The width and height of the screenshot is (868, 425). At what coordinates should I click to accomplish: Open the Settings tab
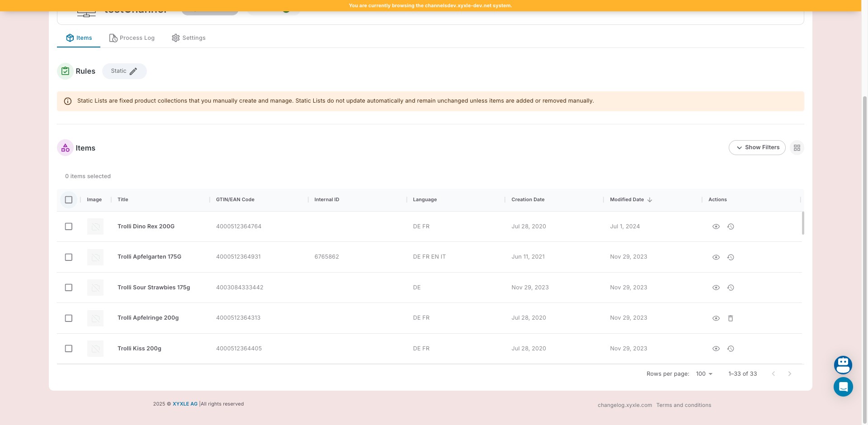click(189, 38)
